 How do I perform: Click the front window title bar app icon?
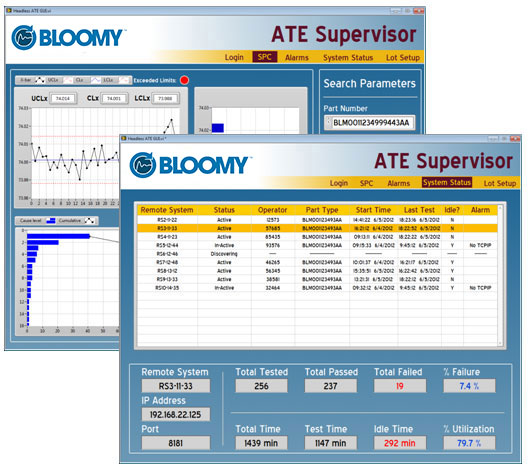pyautogui.click(x=124, y=138)
